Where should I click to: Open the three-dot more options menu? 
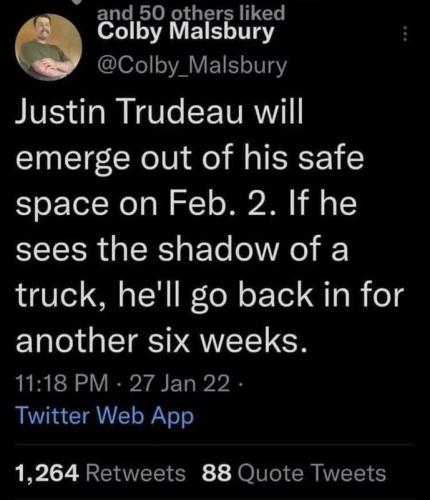coord(404,34)
